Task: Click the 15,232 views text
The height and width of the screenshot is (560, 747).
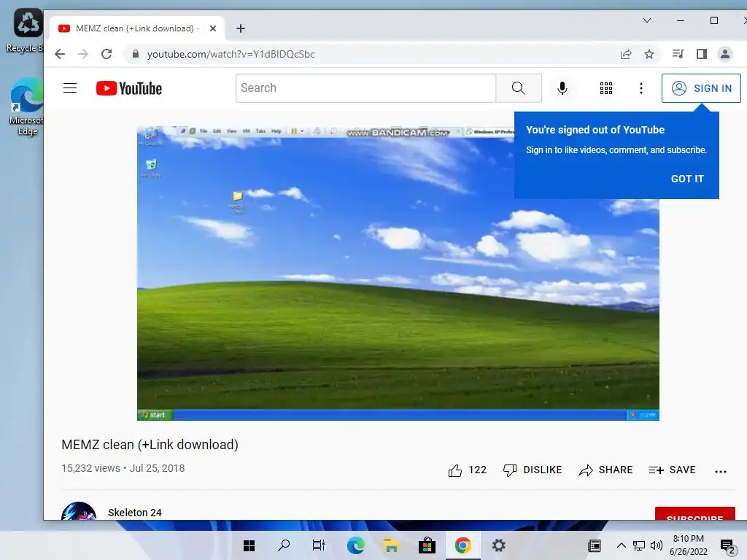Action: pos(90,468)
